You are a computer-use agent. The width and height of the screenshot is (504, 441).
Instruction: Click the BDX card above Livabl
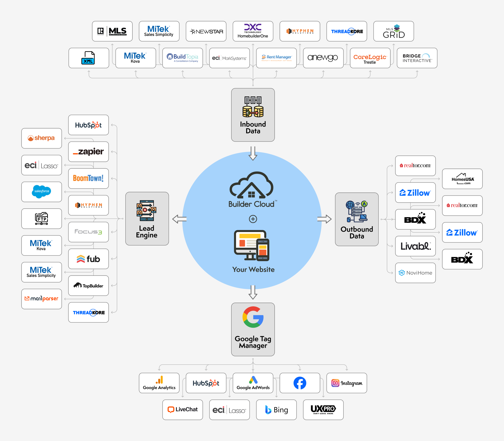pos(415,219)
